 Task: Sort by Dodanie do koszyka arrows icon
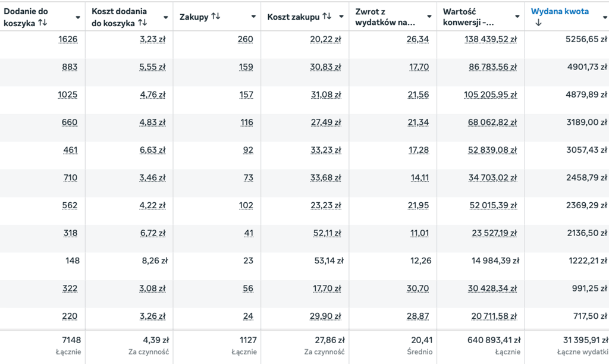[42, 23]
